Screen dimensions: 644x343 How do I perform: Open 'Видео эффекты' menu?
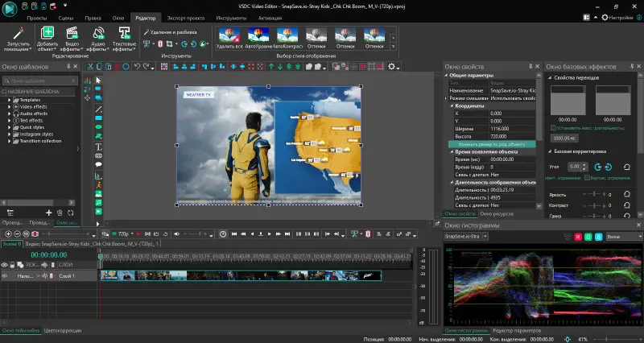72,39
